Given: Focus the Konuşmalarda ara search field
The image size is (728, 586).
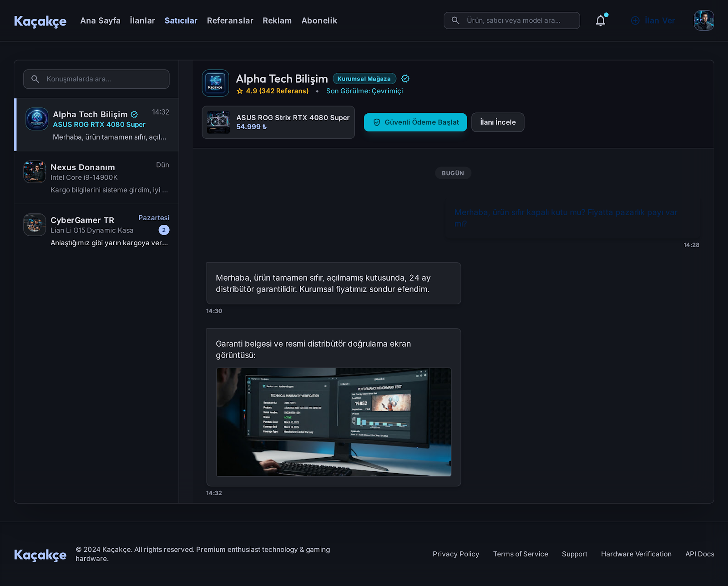Looking at the screenshot, I should (96, 79).
